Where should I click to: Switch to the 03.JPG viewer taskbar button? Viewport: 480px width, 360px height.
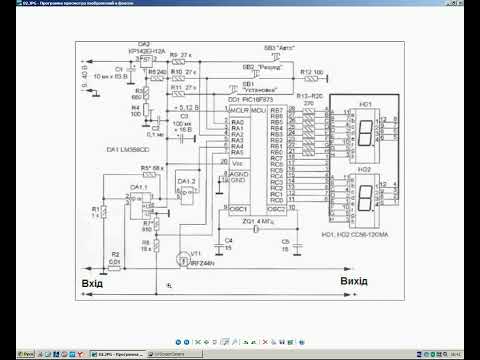pyautogui.click(x=117, y=354)
